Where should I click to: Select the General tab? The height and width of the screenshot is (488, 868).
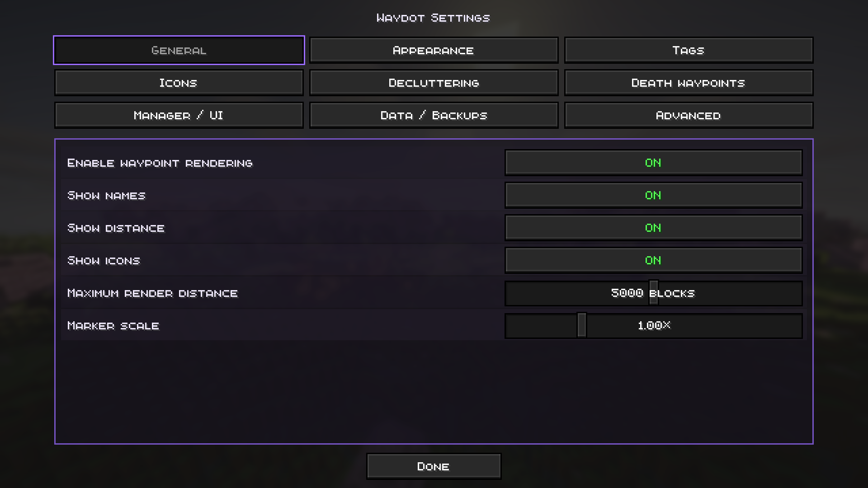pyautogui.click(x=179, y=50)
